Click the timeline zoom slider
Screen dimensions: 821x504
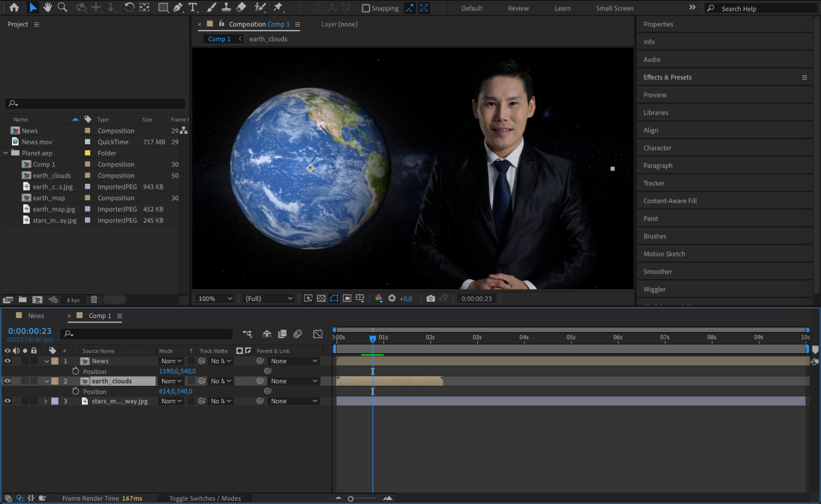pyautogui.click(x=351, y=499)
